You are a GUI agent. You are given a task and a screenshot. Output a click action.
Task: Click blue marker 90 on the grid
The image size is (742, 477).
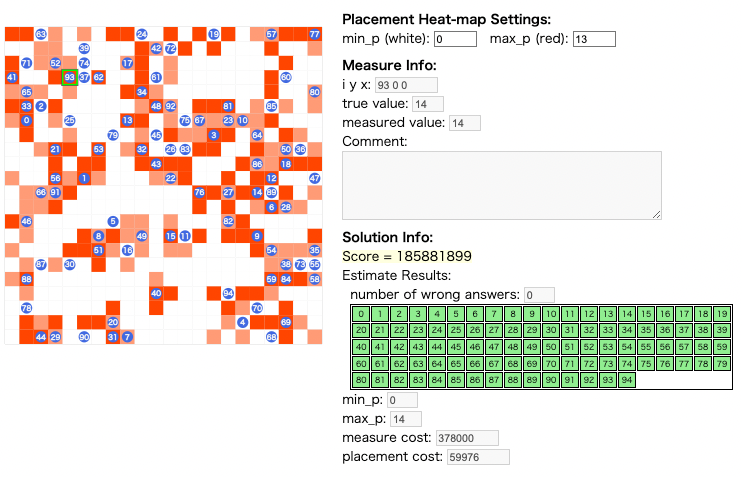[x=84, y=337]
